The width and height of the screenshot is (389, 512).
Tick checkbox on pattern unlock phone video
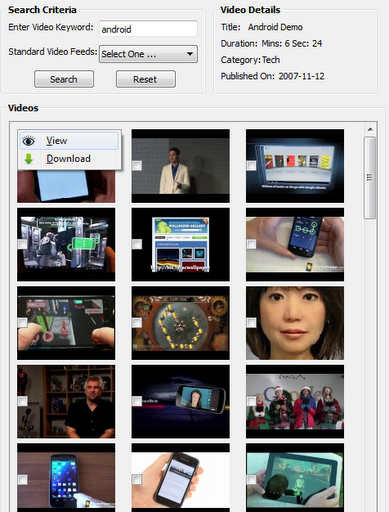point(251,244)
